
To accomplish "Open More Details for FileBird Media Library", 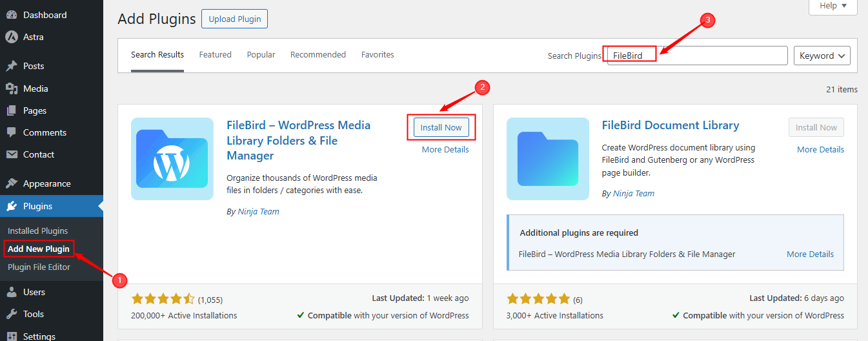I will point(445,149).
